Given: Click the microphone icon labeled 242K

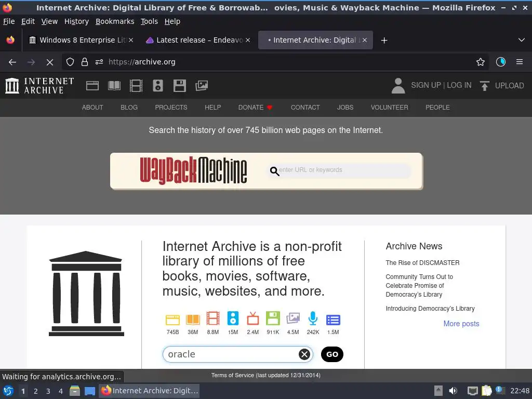Looking at the screenshot, I should [x=313, y=318].
